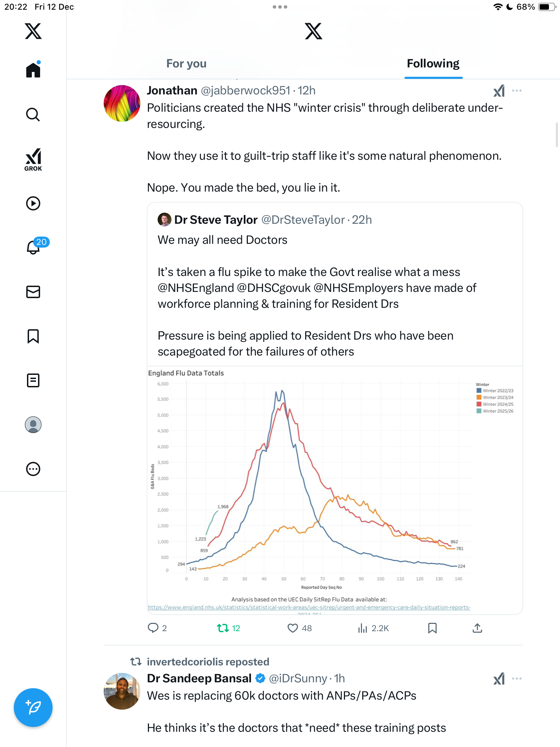Expand the sidebar More circle menu
Screen dimensions: 560x747
point(33,469)
